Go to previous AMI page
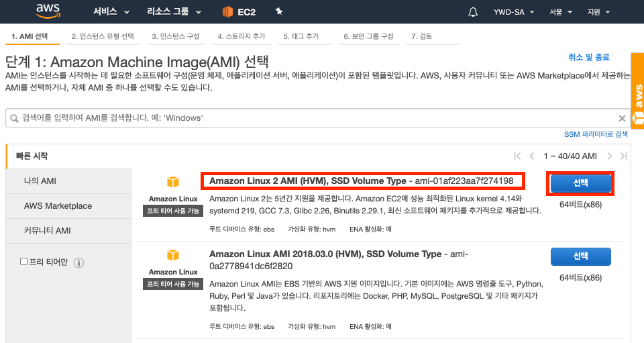This screenshot has height=343, width=644. pyautogui.click(x=532, y=156)
